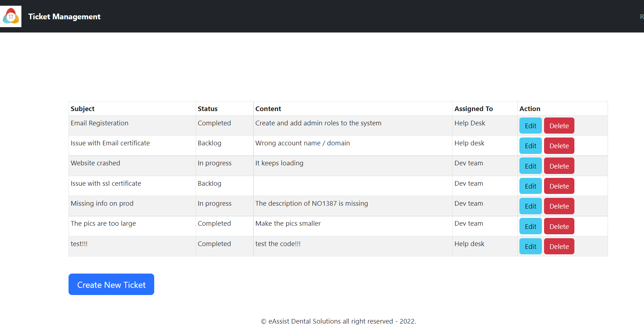The image size is (644, 325).
Task: Delete the Issue with Email certificate ticket
Action: coord(559,146)
